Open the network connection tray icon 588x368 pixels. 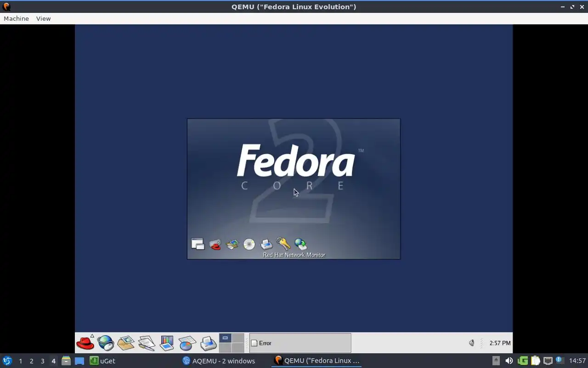[x=548, y=361]
